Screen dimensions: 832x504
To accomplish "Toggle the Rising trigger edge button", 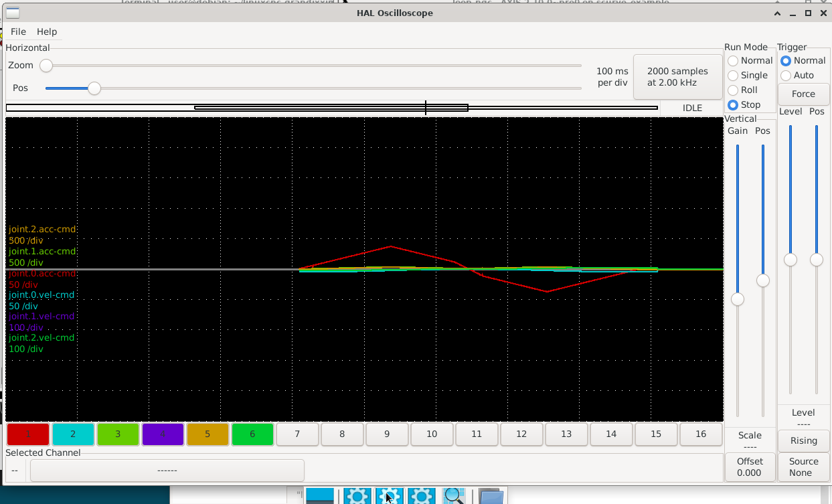I will pyautogui.click(x=803, y=441).
